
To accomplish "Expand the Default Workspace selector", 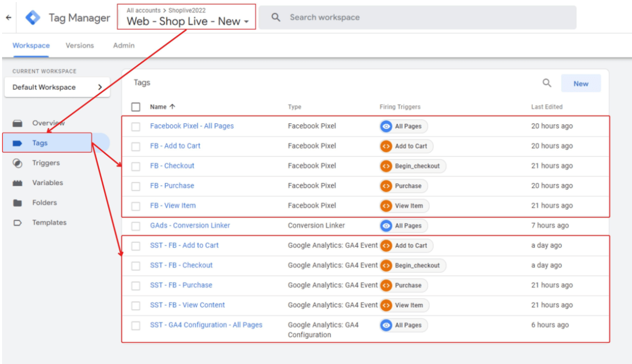I will (x=57, y=87).
